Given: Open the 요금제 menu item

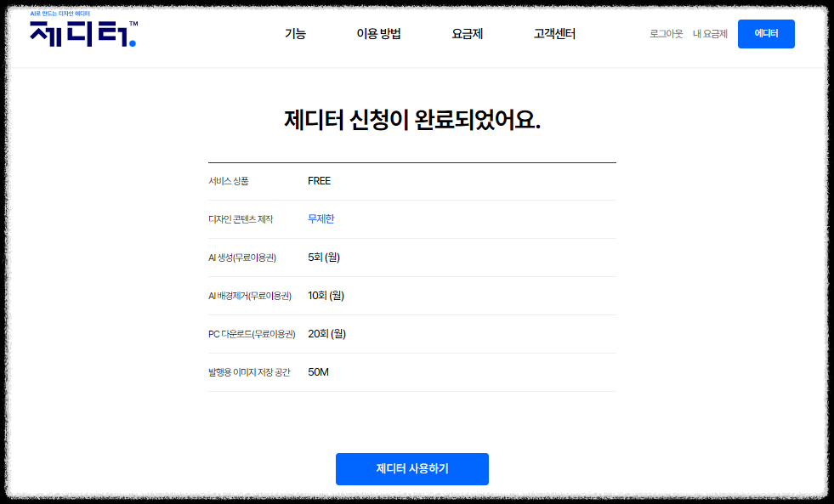Looking at the screenshot, I should tap(468, 34).
